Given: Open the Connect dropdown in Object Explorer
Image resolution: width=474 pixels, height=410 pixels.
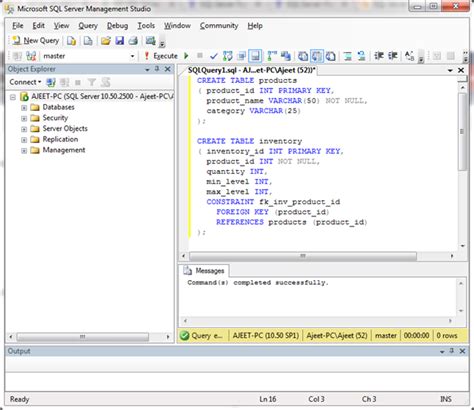Looking at the screenshot, I should tap(25, 82).
